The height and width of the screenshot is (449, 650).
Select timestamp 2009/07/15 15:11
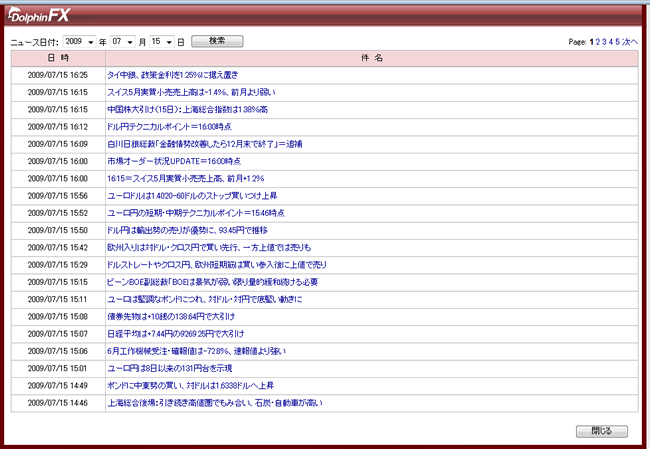(58, 299)
